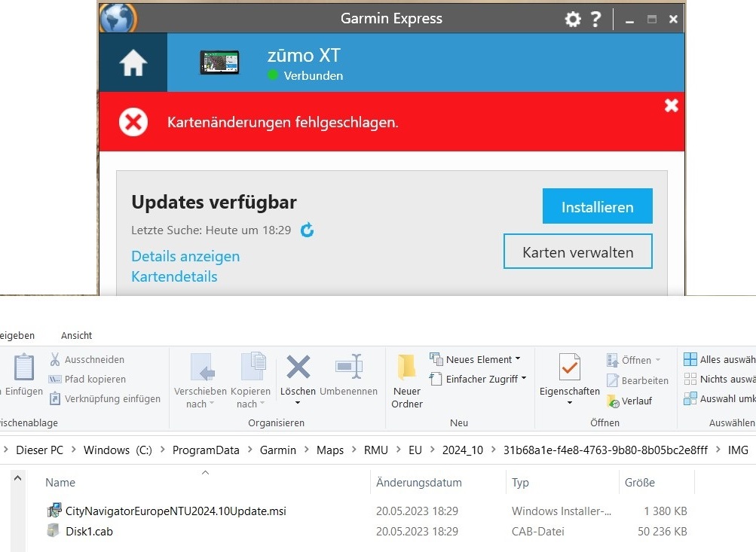
Task: Click Alles auswählen
Action: pyautogui.click(x=719, y=359)
